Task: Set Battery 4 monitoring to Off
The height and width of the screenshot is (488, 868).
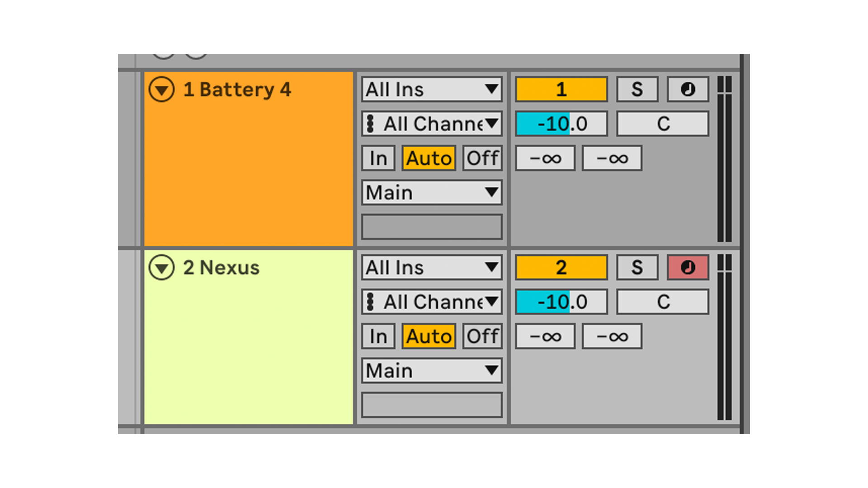Action: [482, 158]
